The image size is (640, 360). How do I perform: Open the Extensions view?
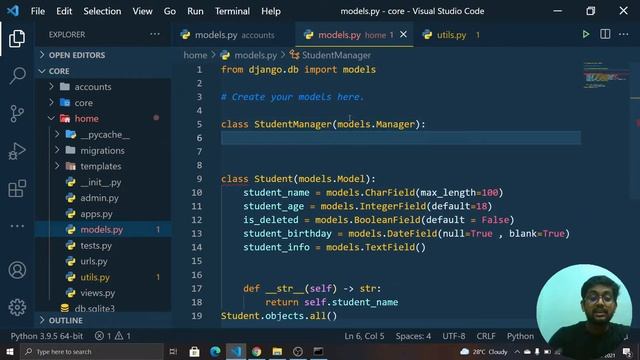coord(17,188)
